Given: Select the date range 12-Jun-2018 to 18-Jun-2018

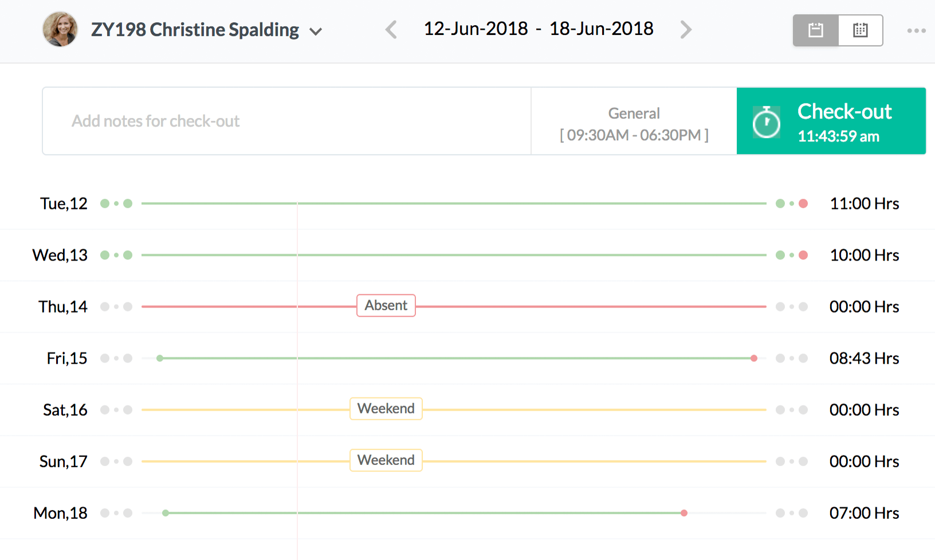Looking at the screenshot, I should tap(538, 29).
